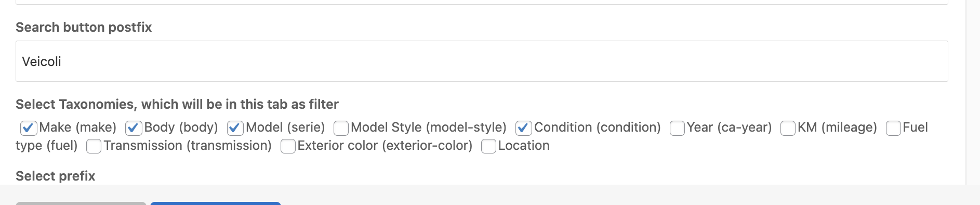The width and height of the screenshot is (980, 205).
Task: Select the Transmission (transmission) checkbox
Action: pyautogui.click(x=94, y=146)
